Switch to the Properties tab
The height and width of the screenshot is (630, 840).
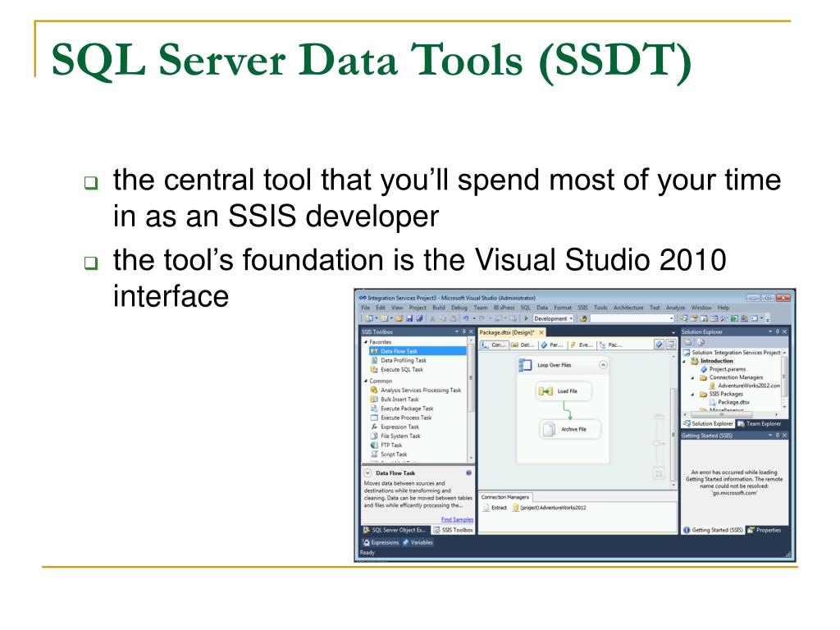coord(764,530)
